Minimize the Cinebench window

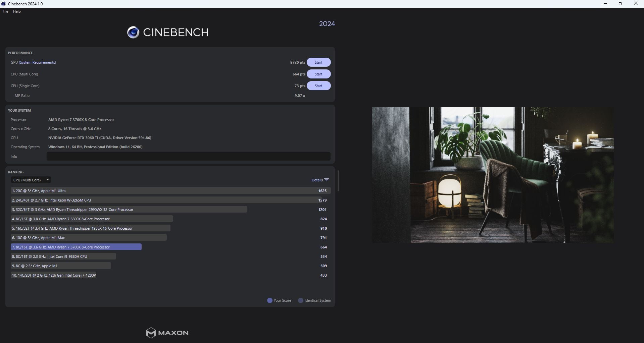605,4
